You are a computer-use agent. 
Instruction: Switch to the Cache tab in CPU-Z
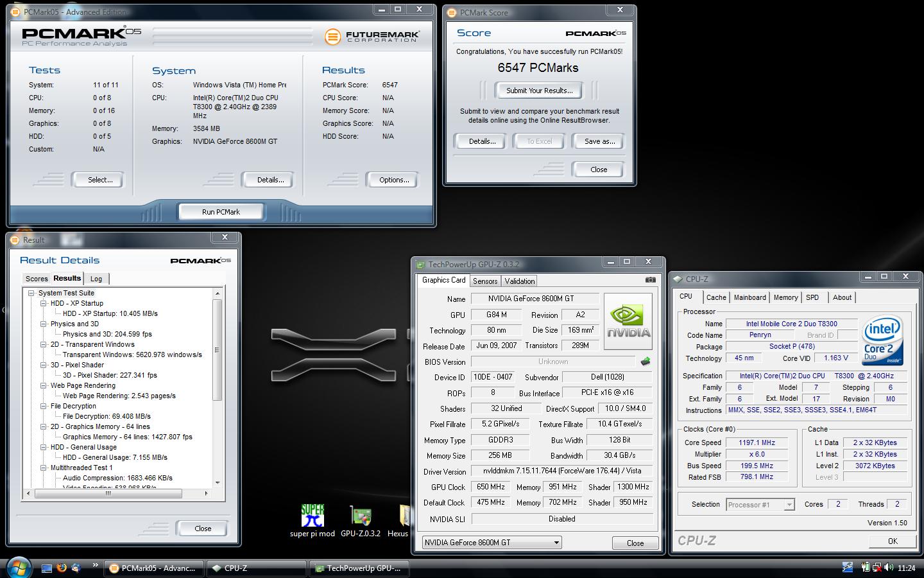coord(716,297)
